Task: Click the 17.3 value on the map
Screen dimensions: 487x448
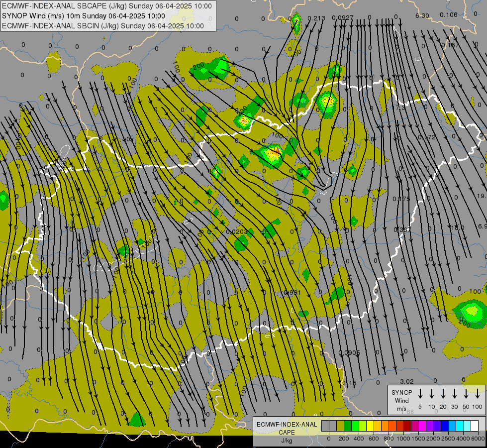Action: tap(399, 108)
